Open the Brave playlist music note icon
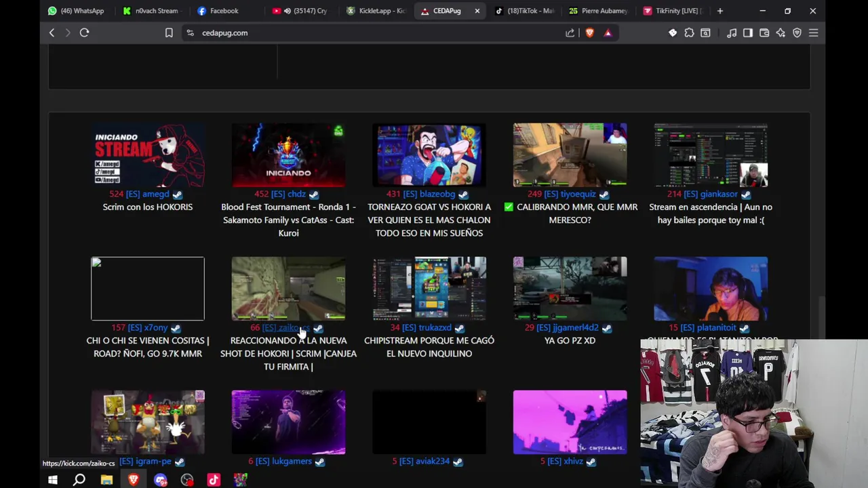The width and height of the screenshot is (868, 488). coord(732,33)
